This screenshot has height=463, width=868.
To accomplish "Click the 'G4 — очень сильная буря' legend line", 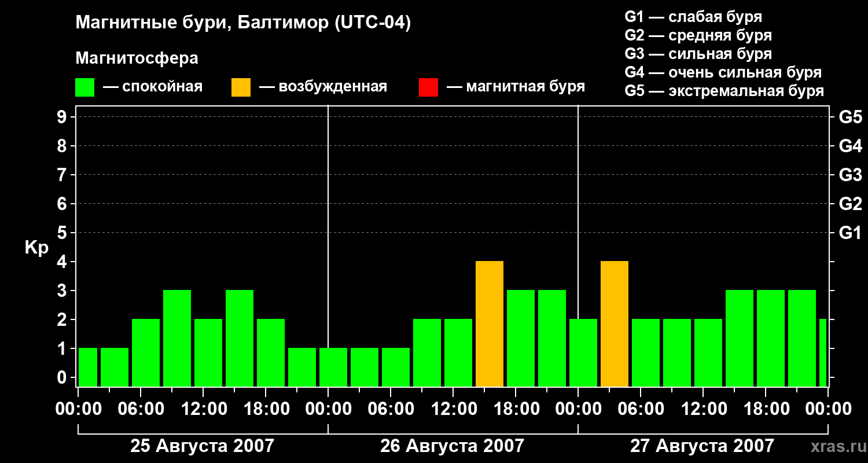I will coord(723,72).
